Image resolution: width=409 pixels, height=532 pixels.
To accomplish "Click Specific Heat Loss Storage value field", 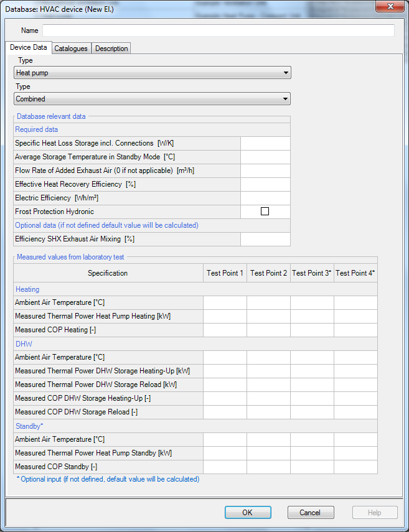I will [265, 143].
